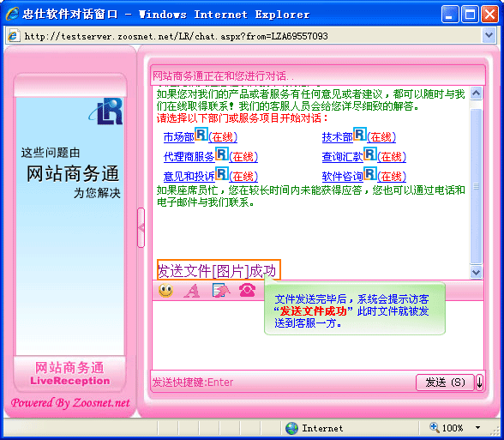
Task: Select the 意见和投诉 link
Action: (189, 177)
